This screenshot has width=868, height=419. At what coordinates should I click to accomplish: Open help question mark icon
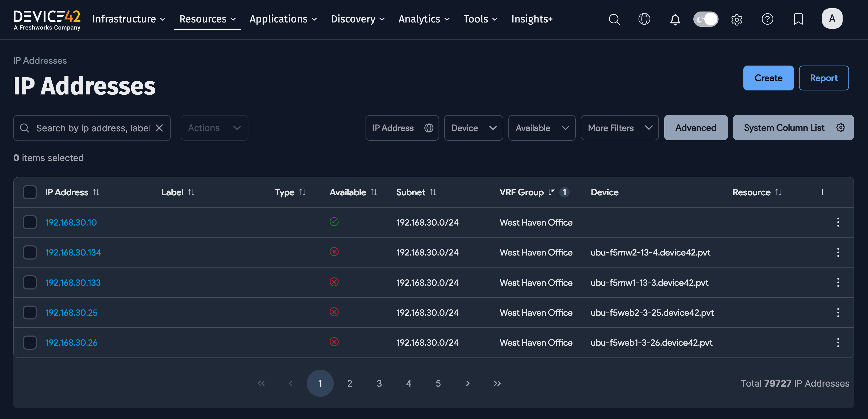[x=767, y=19]
